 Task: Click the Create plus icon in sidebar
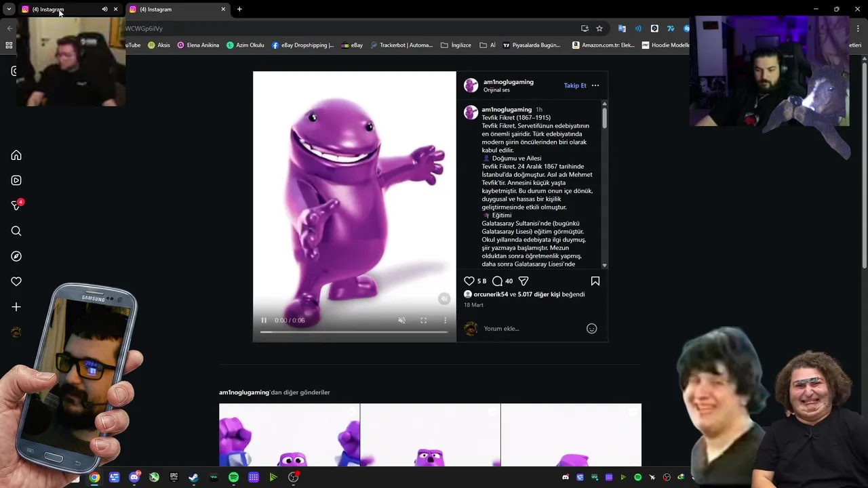16,307
